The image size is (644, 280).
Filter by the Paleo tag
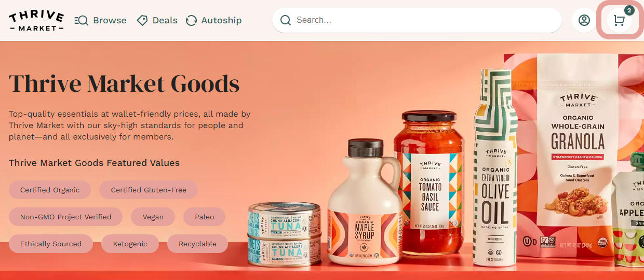pyautogui.click(x=205, y=217)
